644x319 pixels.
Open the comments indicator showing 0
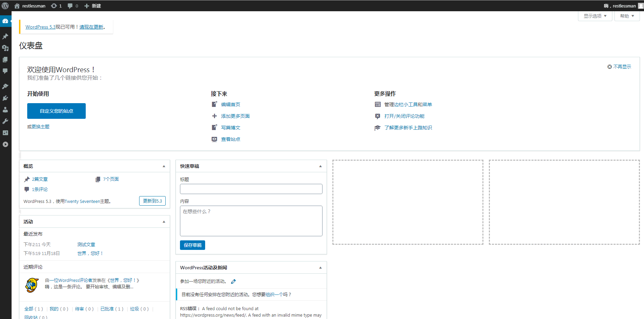[73, 6]
